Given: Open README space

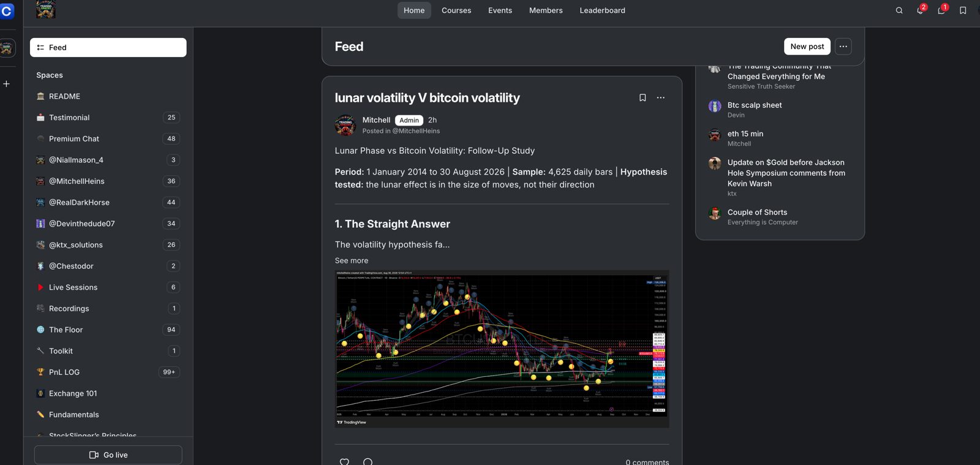Looking at the screenshot, I should (108, 96).
